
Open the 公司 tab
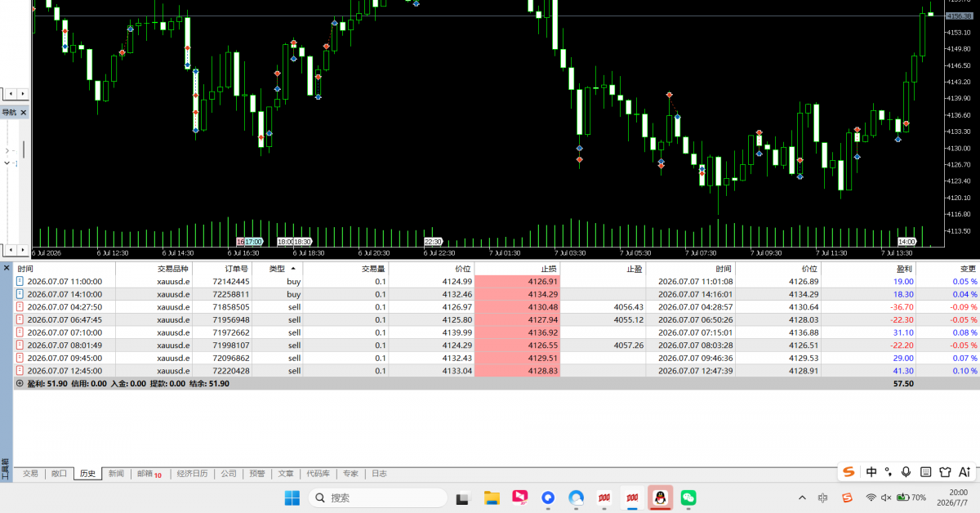[x=229, y=474]
